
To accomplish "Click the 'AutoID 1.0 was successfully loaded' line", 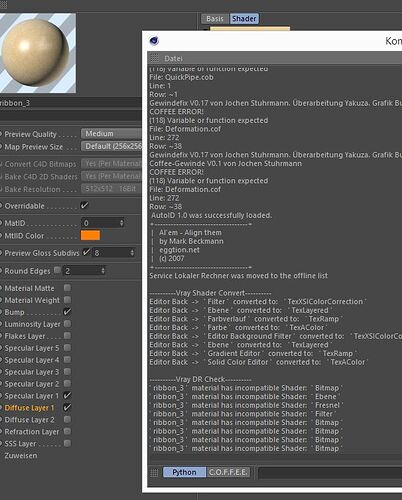I will coord(212,215).
